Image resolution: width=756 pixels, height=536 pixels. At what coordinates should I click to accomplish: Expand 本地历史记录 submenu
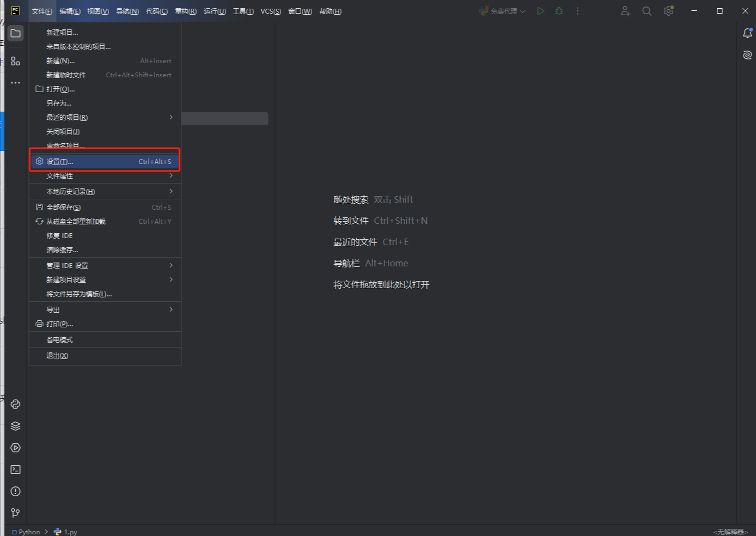(x=105, y=191)
